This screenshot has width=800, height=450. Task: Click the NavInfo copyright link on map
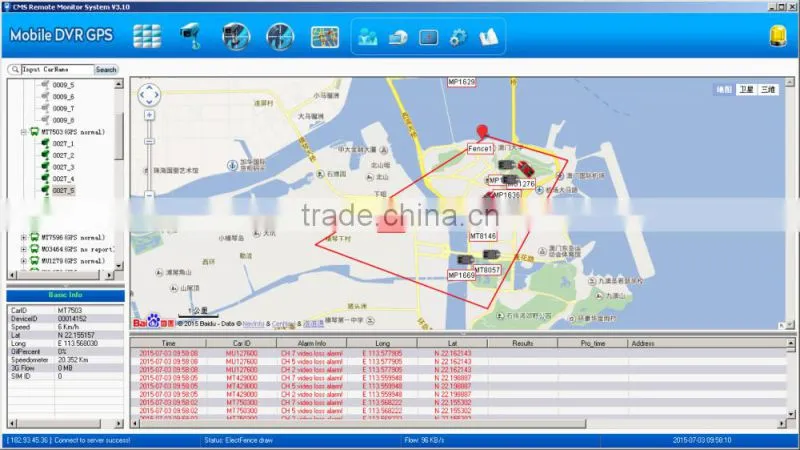tap(253, 323)
